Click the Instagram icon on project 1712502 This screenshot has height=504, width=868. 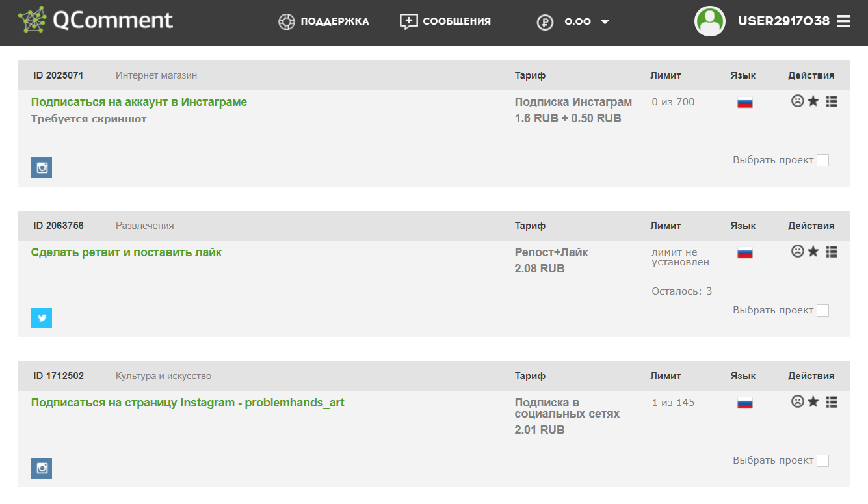(x=42, y=468)
